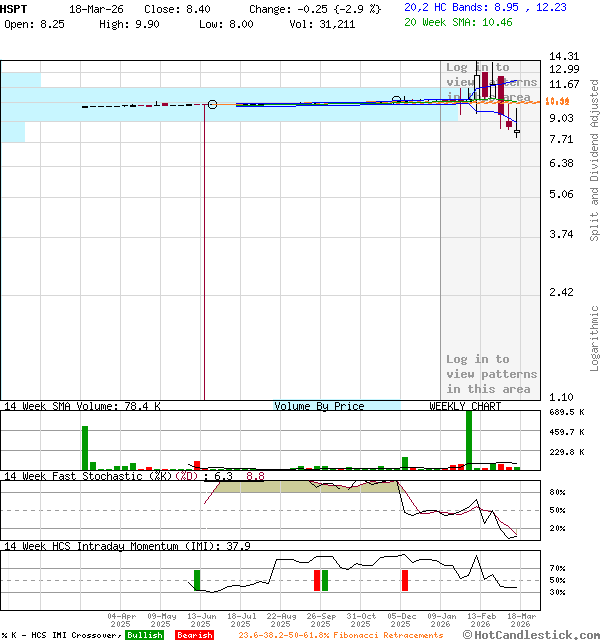Click the 'WEEKLY CHART' label
The width and height of the screenshot is (600, 640).
click(465, 406)
